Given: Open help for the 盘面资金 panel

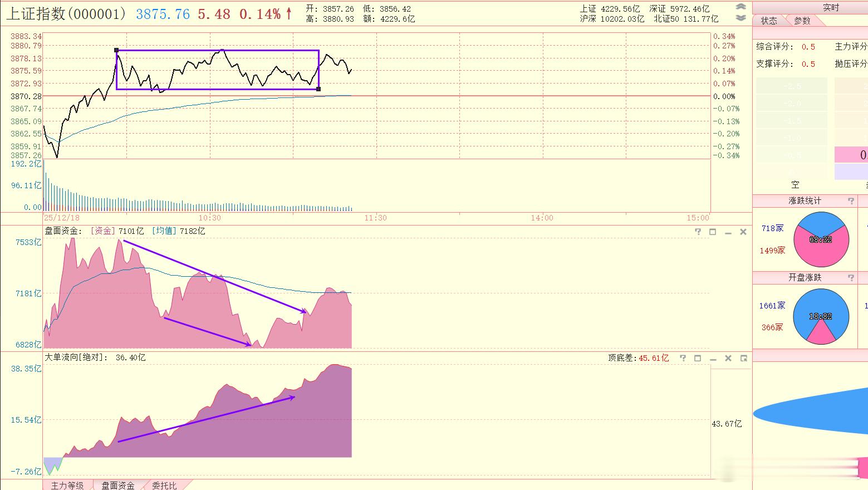Looking at the screenshot, I should [x=698, y=232].
